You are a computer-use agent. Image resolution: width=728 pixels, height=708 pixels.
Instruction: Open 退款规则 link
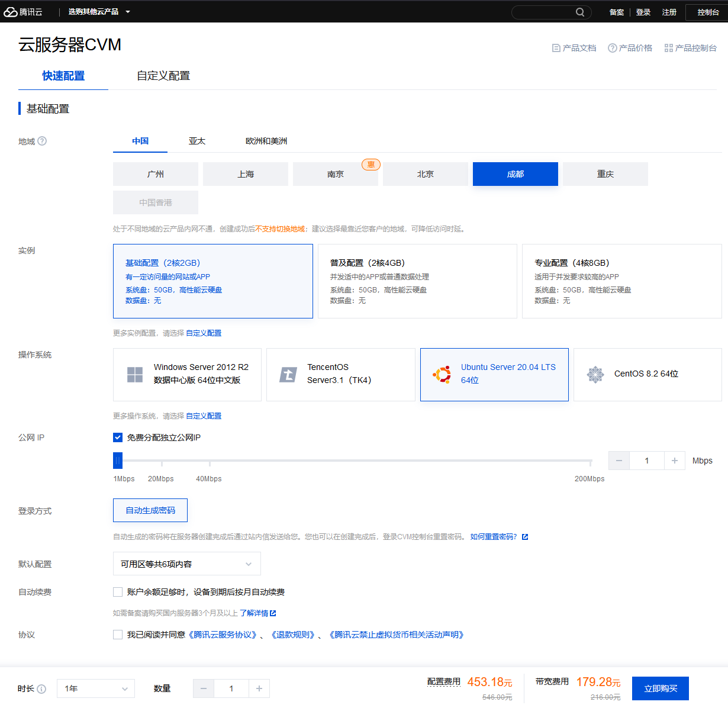point(294,635)
